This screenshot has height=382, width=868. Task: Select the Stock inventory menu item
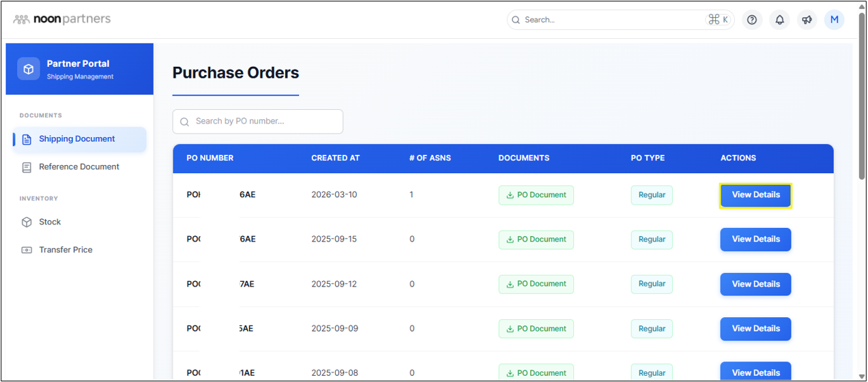[50, 222]
